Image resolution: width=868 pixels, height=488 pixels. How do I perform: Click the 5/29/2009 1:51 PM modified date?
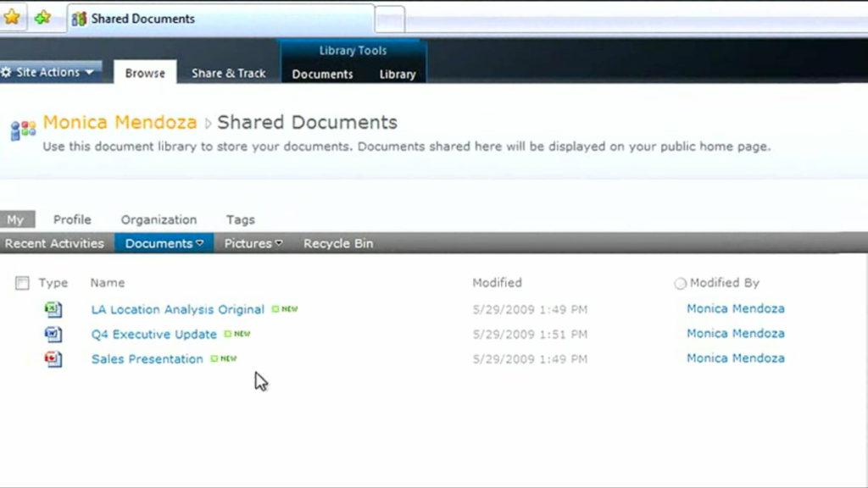click(530, 334)
